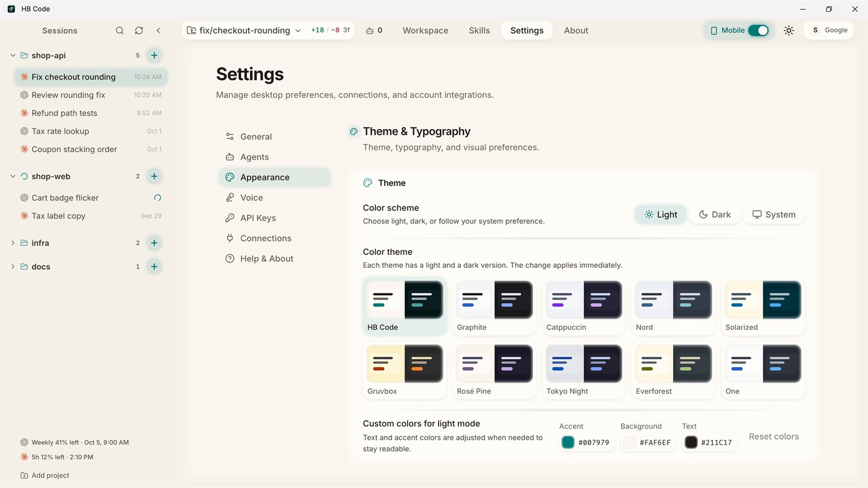Expand the infra project group
Screen dimensions: 868x488
click(x=13, y=243)
